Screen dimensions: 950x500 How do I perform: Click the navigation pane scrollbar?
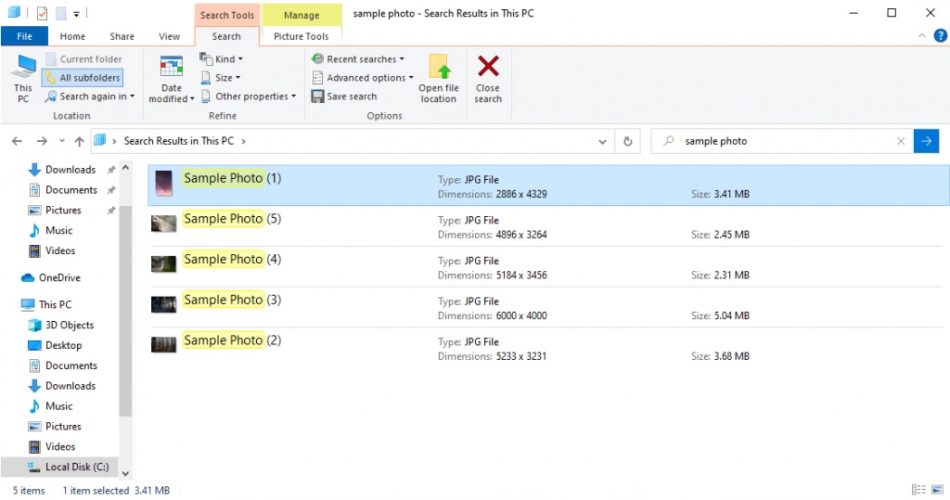pyautogui.click(x=125, y=300)
